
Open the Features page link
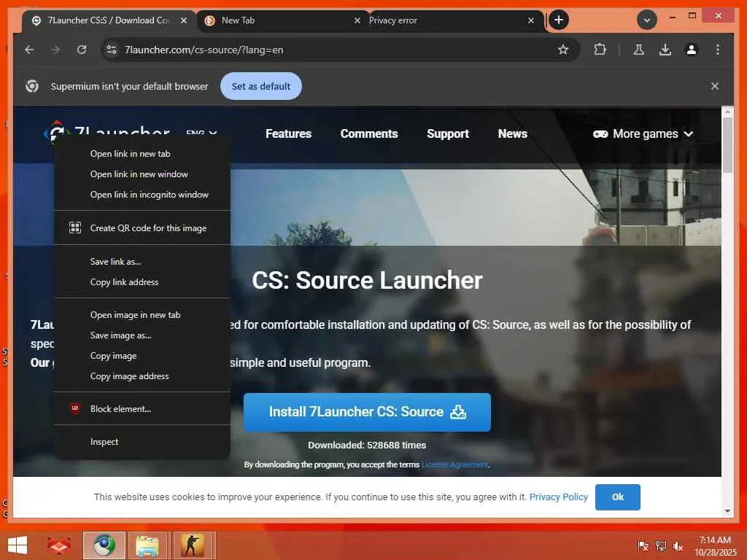[288, 134]
